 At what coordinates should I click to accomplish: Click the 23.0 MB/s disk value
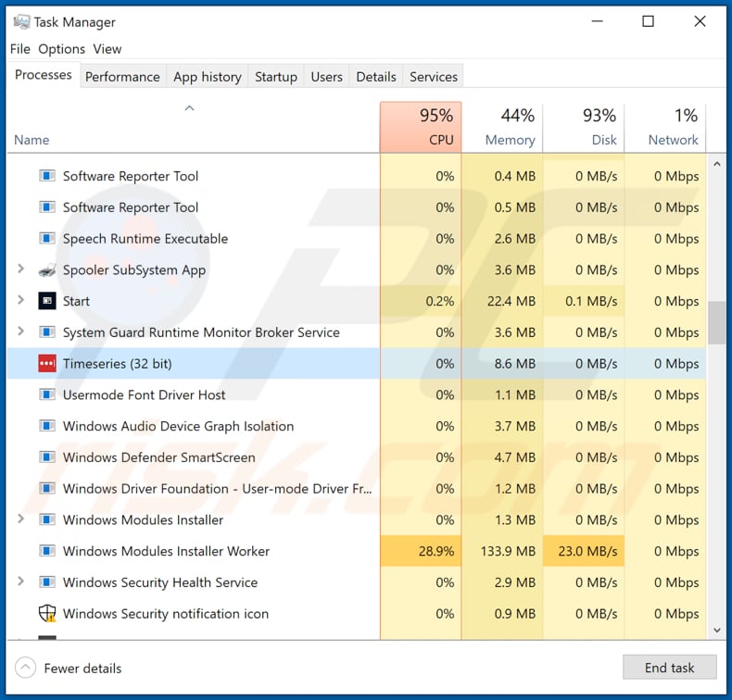coord(587,551)
